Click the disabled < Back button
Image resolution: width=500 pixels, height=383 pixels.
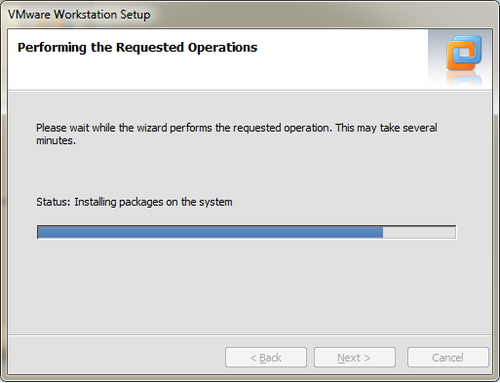[266, 358]
